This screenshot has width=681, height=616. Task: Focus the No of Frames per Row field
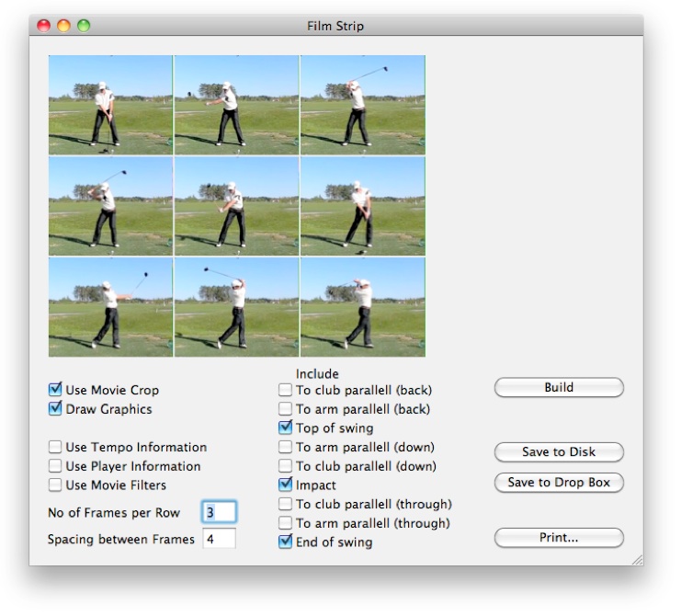tap(220, 512)
